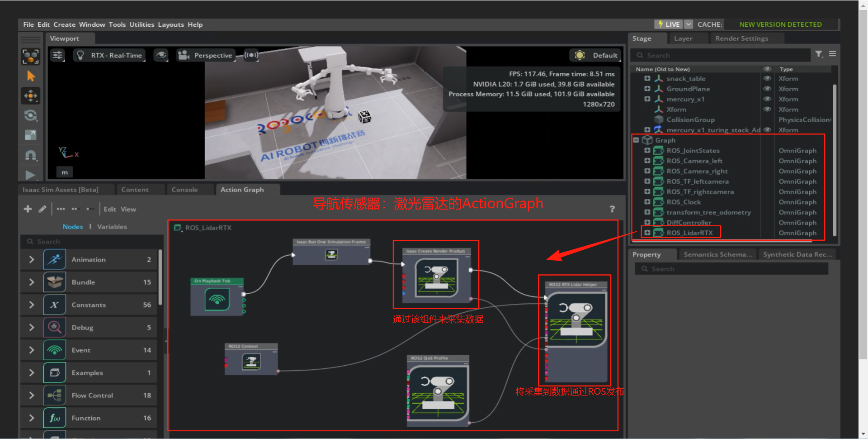Screen dimensions: 868x439
Task: Open the Perspective camera menu
Action: tap(206, 55)
